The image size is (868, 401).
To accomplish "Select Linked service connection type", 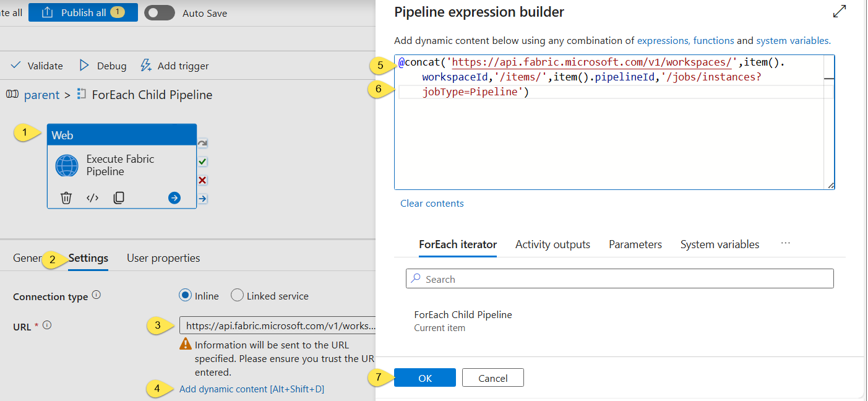I will [x=237, y=296].
